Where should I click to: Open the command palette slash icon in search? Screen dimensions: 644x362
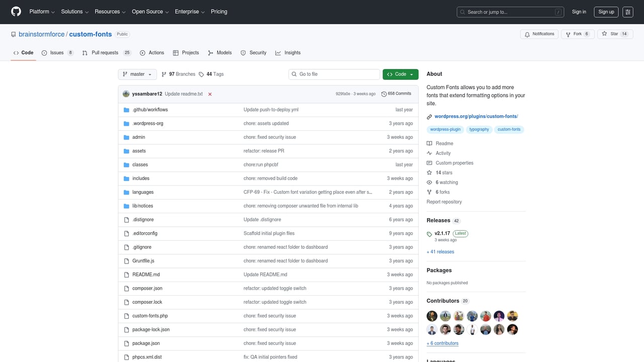tap(558, 12)
